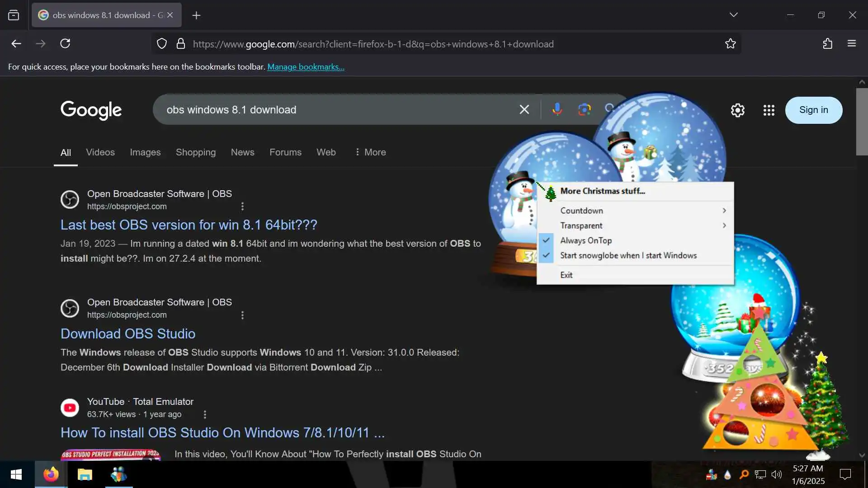Screen dimensions: 868x488
Task: Click the voice search microphone icon
Action: click(557, 109)
